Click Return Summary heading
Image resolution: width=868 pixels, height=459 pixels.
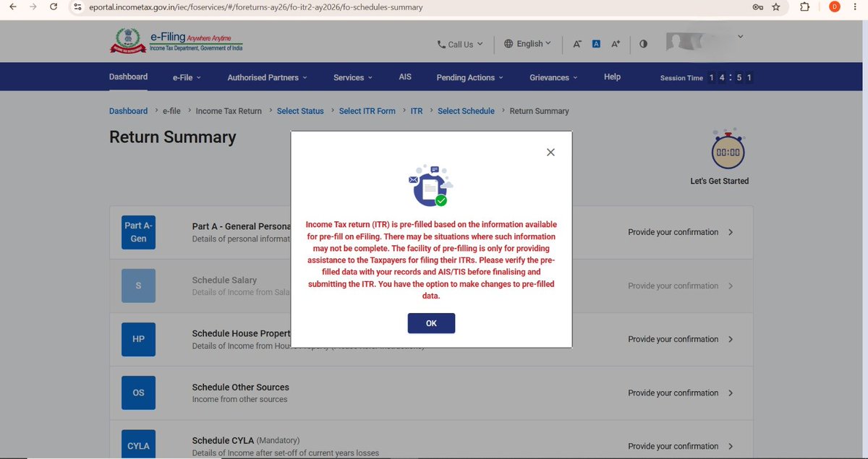(x=173, y=137)
